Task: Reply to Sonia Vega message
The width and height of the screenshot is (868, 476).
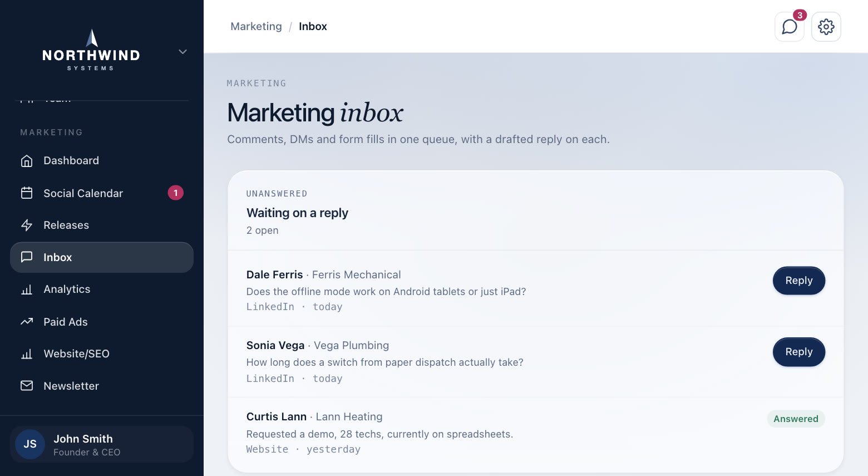Action: click(x=799, y=352)
